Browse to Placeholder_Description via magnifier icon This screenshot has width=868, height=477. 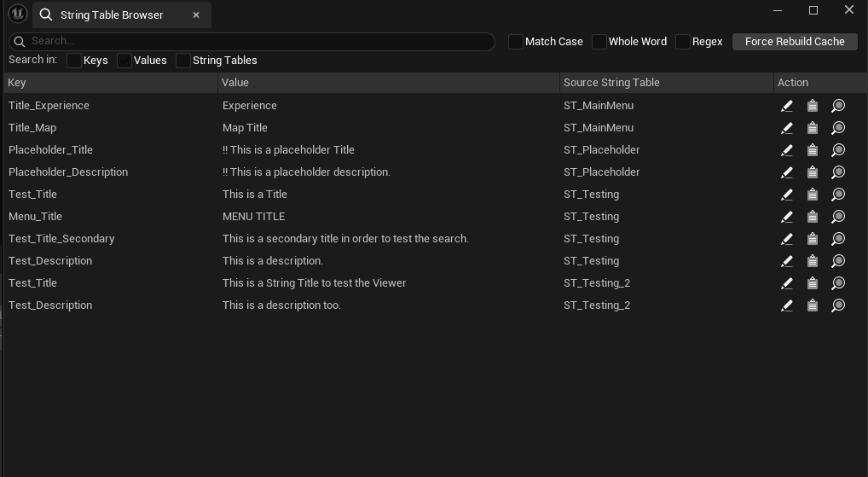[838, 172]
